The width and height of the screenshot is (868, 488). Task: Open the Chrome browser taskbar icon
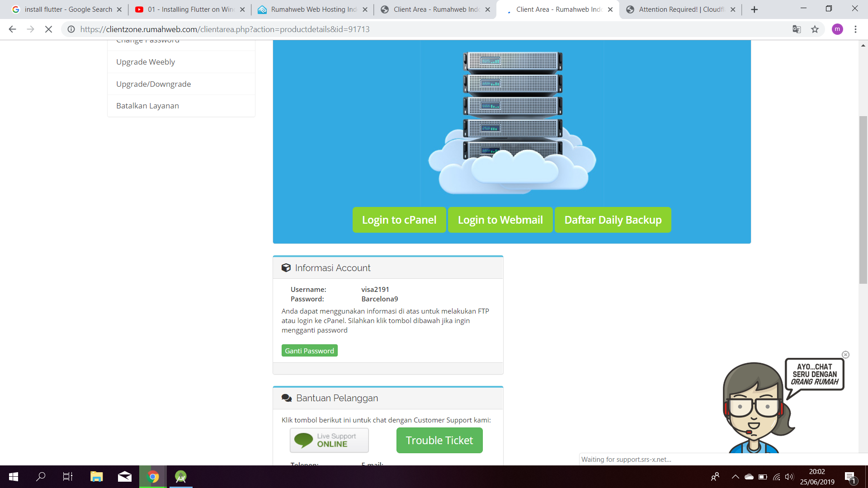153,477
